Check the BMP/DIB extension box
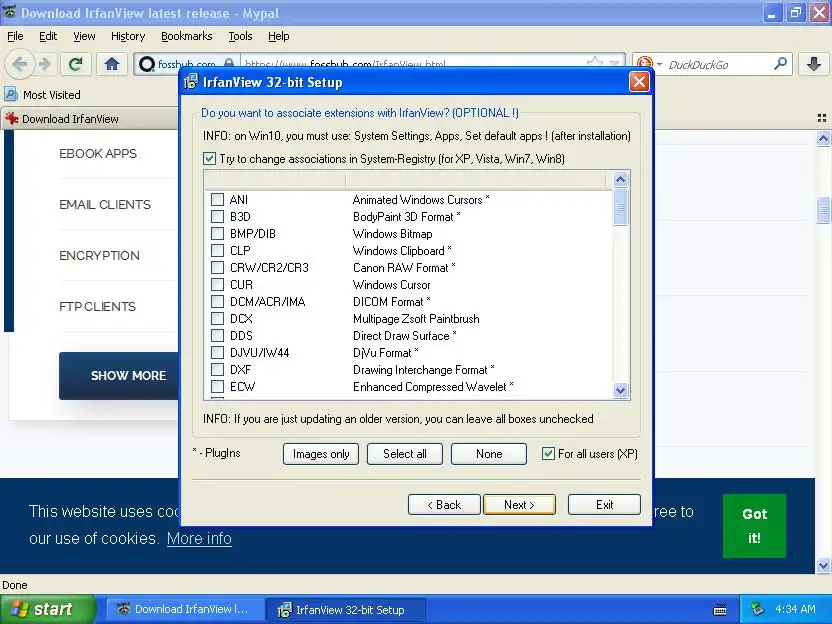Viewport: 832px width, 624px height. (x=217, y=233)
